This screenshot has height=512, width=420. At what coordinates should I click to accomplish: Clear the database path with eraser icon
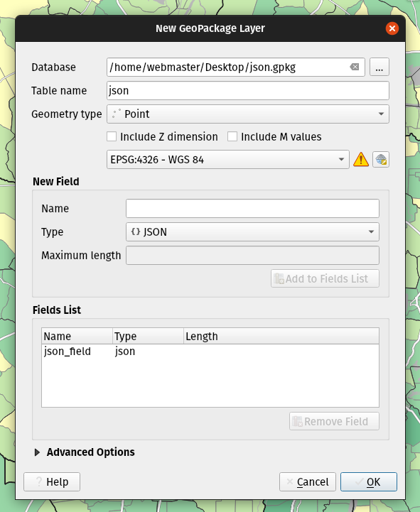[x=355, y=67]
